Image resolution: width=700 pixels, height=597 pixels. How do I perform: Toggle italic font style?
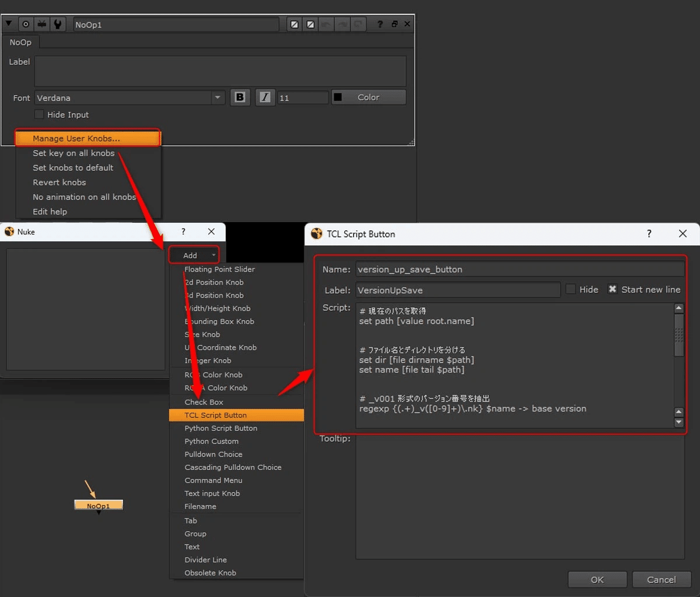point(265,97)
